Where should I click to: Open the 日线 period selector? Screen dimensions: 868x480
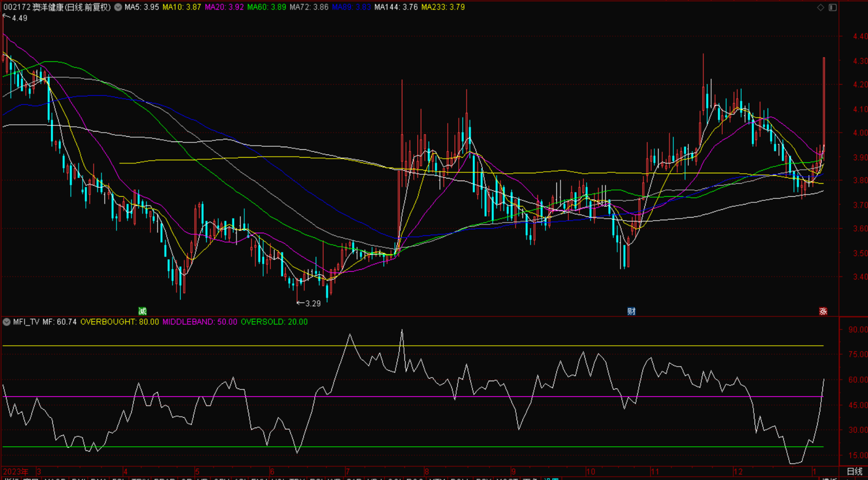coord(854,471)
